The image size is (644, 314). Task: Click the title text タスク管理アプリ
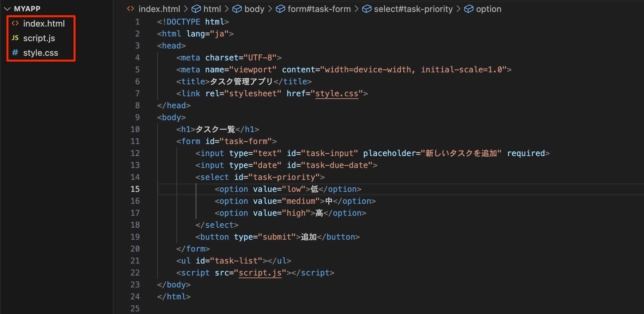coord(241,82)
